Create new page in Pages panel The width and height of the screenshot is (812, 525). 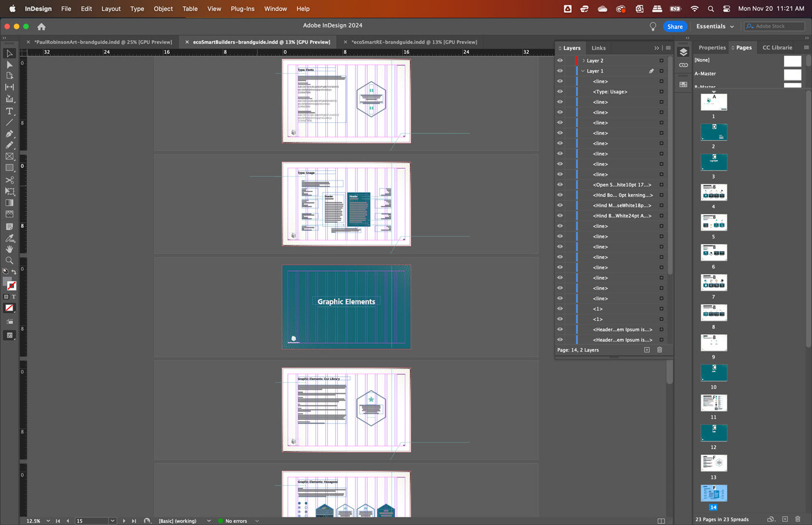pos(785,519)
